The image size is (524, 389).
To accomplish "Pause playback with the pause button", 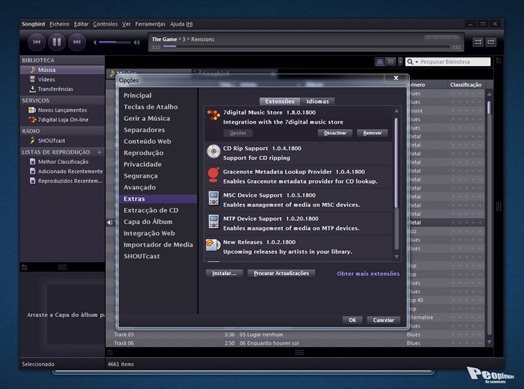I will 56,42.
